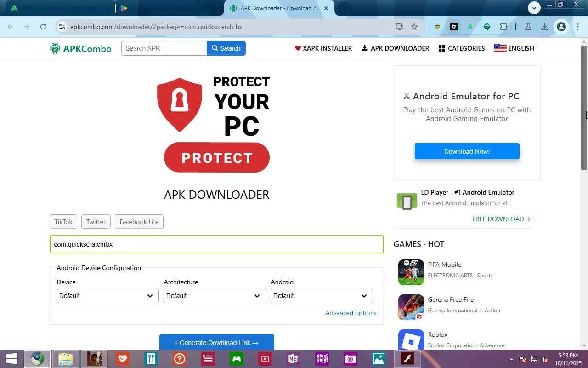Click the package name input field
This screenshot has width=588, height=368.
[x=217, y=244]
